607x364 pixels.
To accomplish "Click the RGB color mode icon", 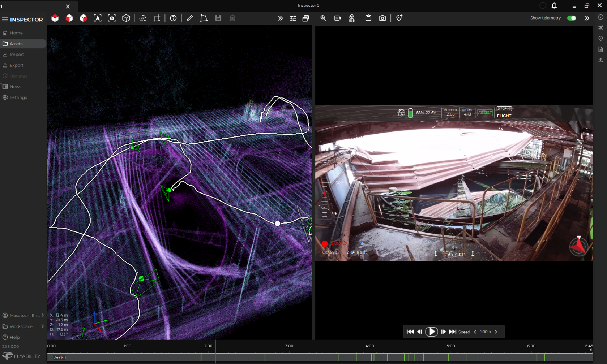I will [x=351, y=18].
